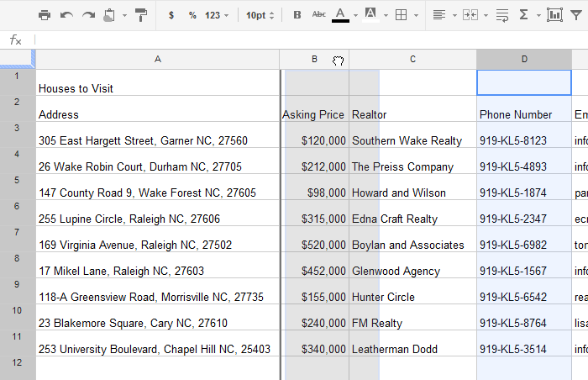Select the 'Boylan and Associates' cell

413,239
